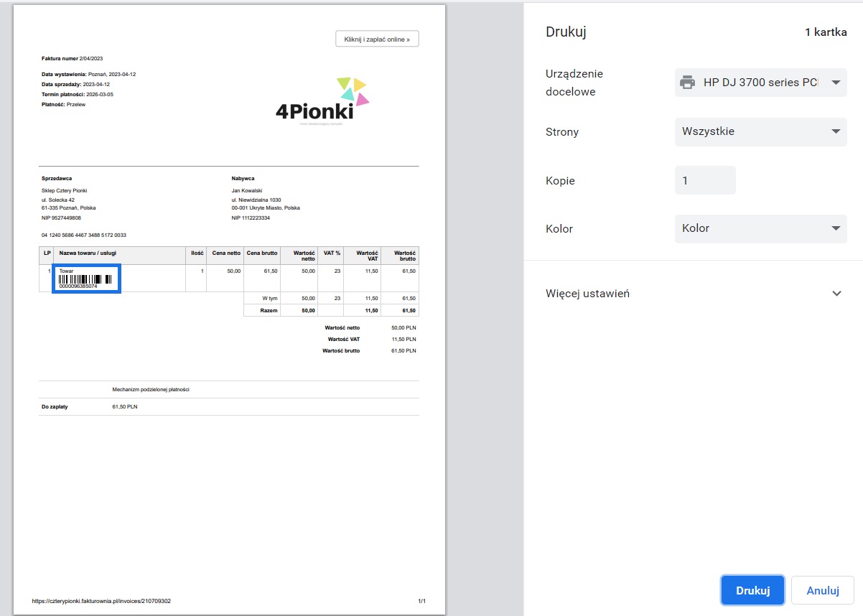This screenshot has height=616, width=863.
Task: Click the Drukuj button
Action: pyautogui.click(x=752, y=590)
